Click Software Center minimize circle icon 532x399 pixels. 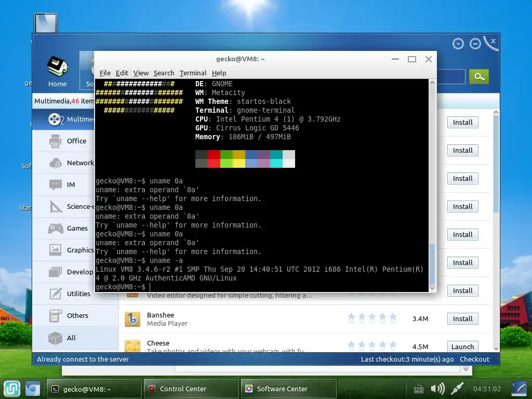click(475, 44)
